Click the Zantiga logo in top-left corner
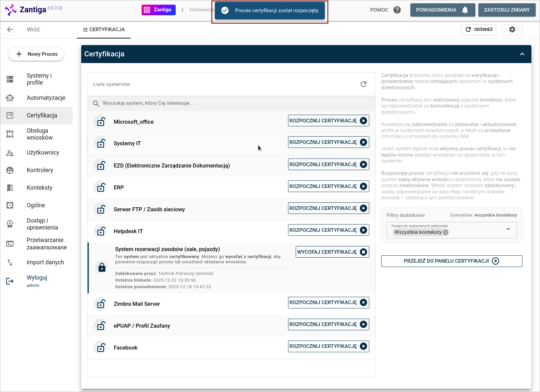 (11, 10)
